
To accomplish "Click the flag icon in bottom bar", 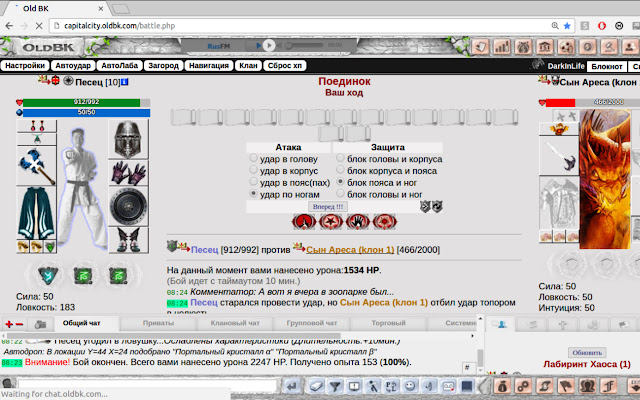I will [566, 386].
